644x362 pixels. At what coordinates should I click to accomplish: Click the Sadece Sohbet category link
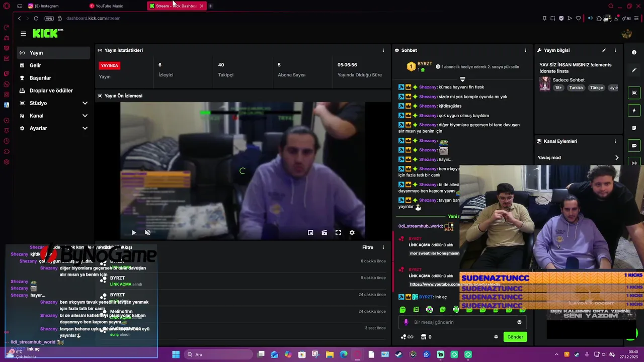tap(569, 80)
